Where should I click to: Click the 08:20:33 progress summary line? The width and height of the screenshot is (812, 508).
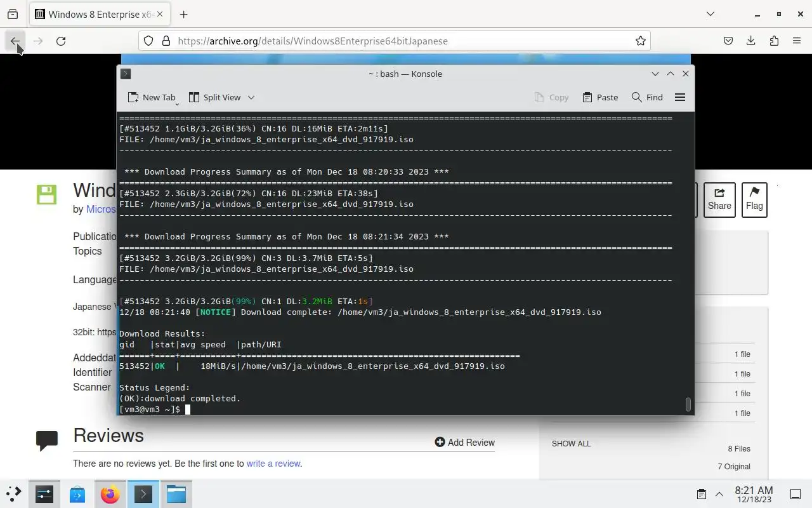(286, 172)
